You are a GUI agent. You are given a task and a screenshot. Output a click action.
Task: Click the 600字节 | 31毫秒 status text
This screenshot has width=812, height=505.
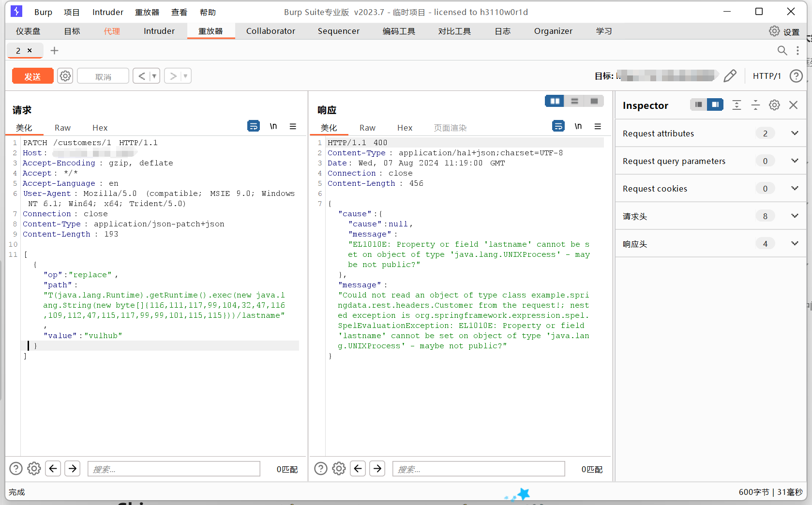click(x=770, y=492)
